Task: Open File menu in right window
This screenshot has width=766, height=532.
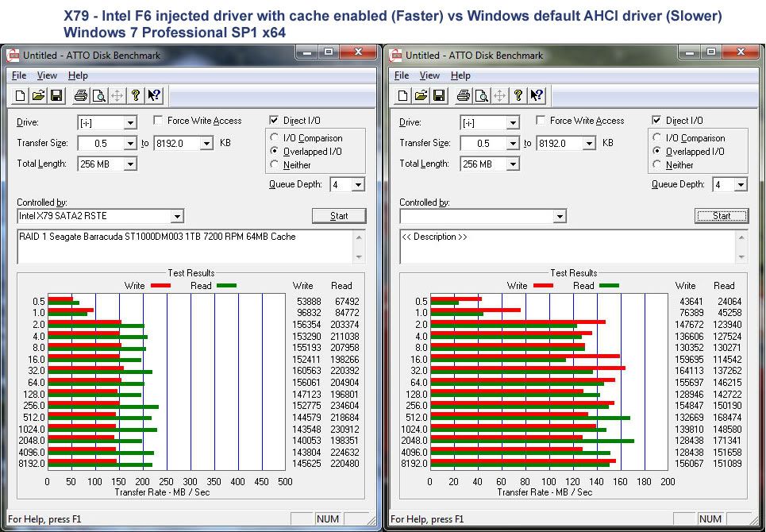Action: pyautogui.click(x=402, y=75)
